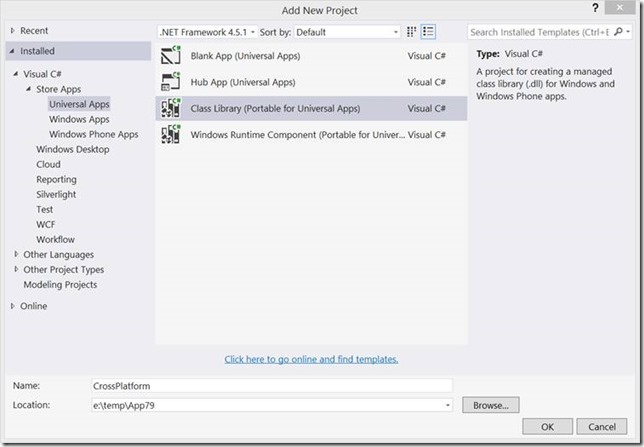Viewport: 644px width, 447px height.
Task: Select Windows Desktop category
Action: coord(73,149)
